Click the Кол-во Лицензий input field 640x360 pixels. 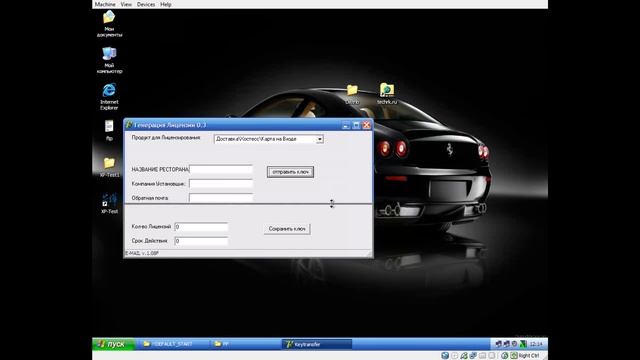tap(201, 227)
